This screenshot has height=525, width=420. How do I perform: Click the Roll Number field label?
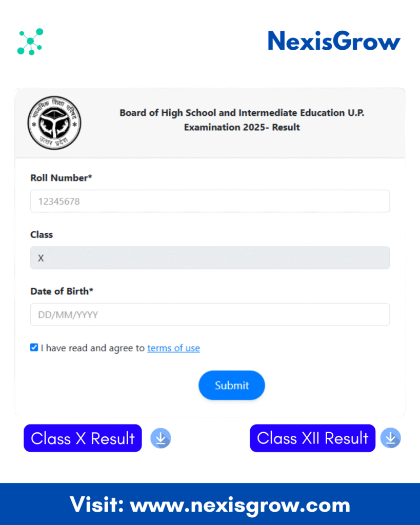coord(61,178)
